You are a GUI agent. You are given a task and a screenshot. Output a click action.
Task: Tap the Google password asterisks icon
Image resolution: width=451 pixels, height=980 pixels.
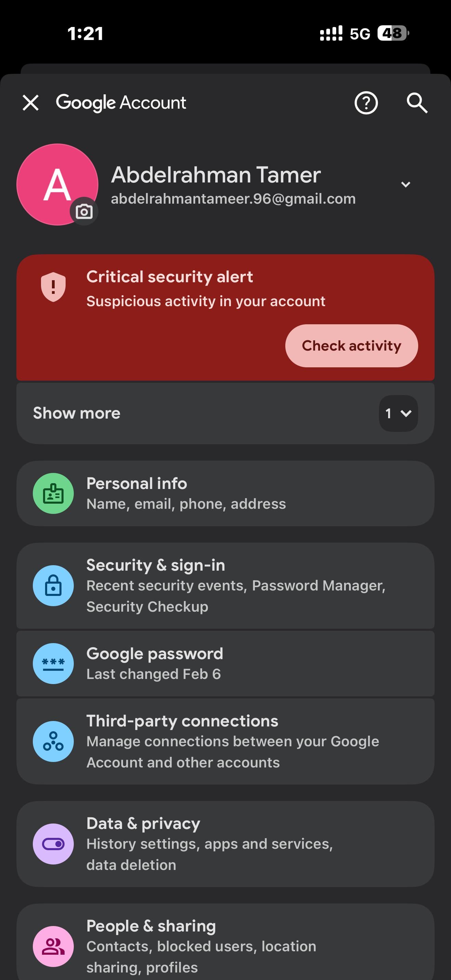pos(53,664)
